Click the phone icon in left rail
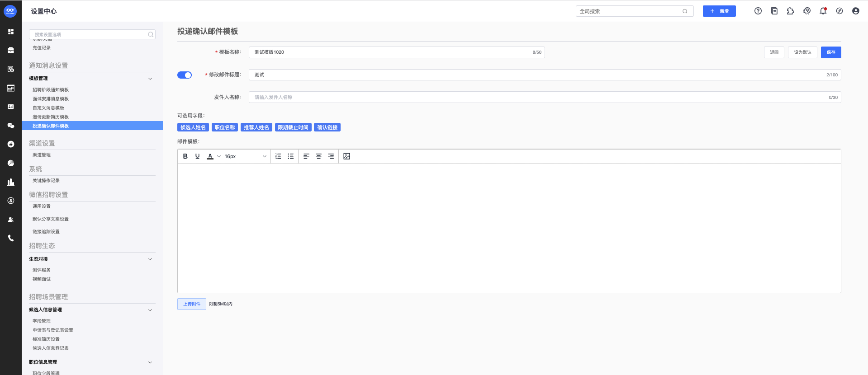Image resolution: width=868 pixels, height=375 pixels. [x=11, y=238]
